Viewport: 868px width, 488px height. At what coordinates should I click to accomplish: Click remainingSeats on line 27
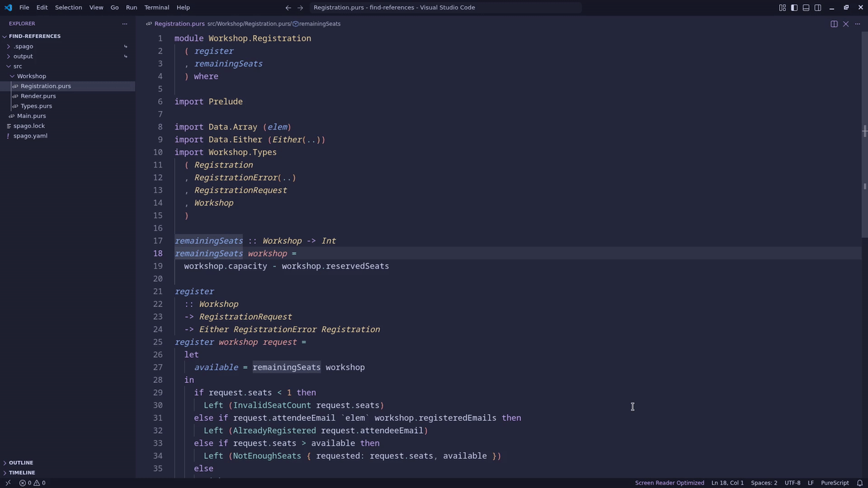tap(286, 367)
